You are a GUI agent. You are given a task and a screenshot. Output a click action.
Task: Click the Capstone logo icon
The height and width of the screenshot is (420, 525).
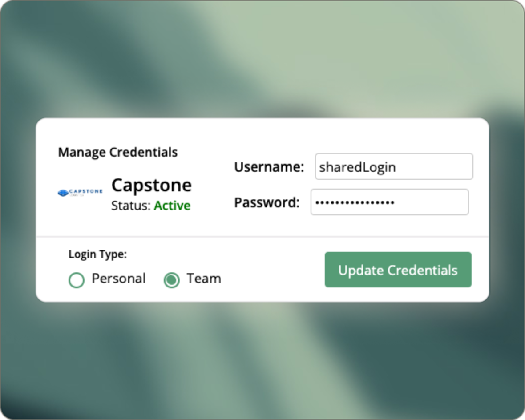tap(80, 193)
